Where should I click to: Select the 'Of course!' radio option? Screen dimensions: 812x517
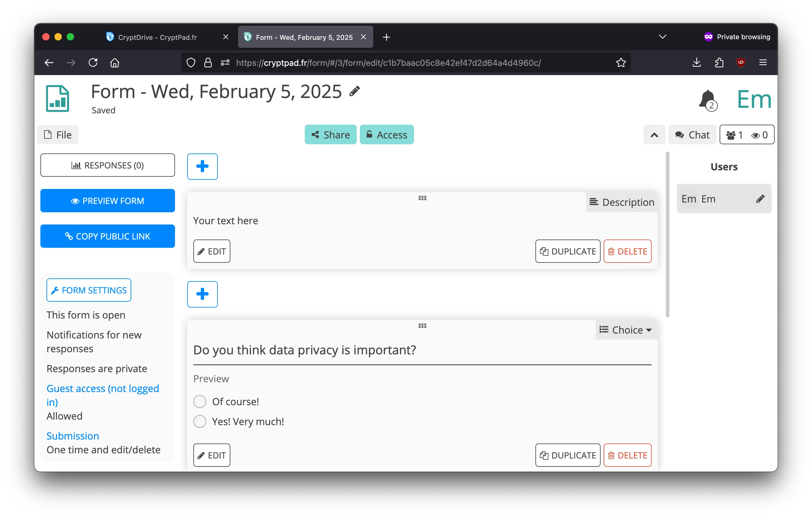[x=199, y=401]
